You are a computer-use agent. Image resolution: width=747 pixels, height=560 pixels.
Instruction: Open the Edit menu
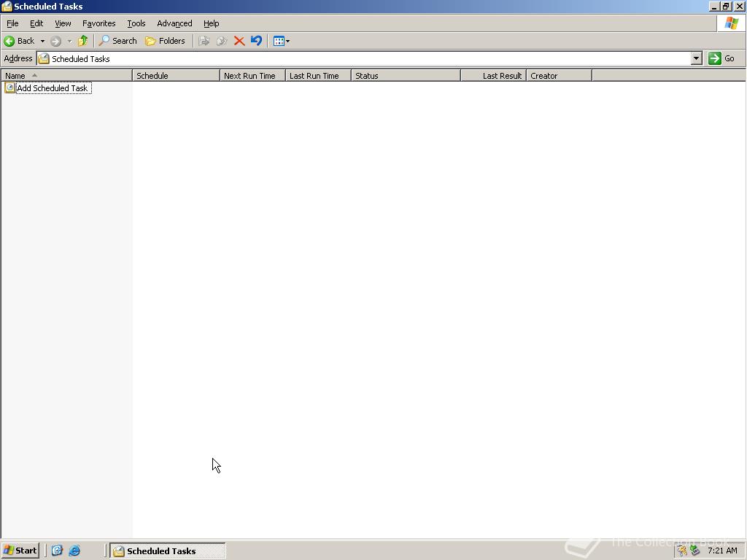(36, 23)
